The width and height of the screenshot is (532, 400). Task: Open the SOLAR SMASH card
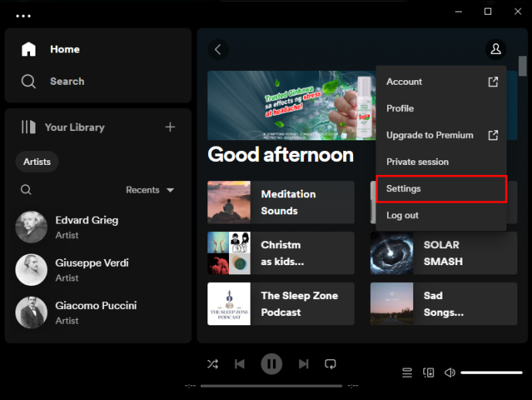pyautogui.click(x=444, y=253)
